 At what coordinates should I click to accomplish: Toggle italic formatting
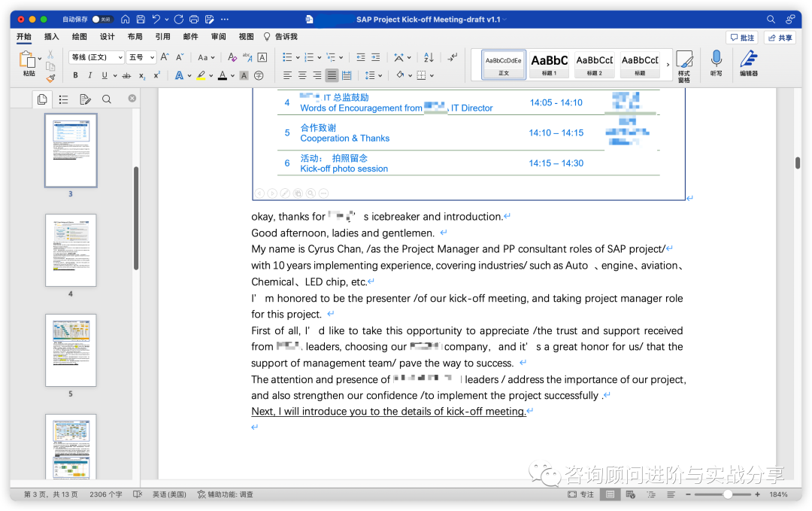(90, 75)
